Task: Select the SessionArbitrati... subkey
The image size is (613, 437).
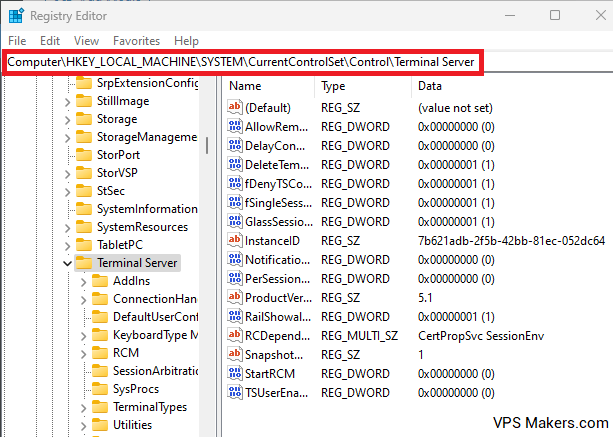Action: [155, 371]
